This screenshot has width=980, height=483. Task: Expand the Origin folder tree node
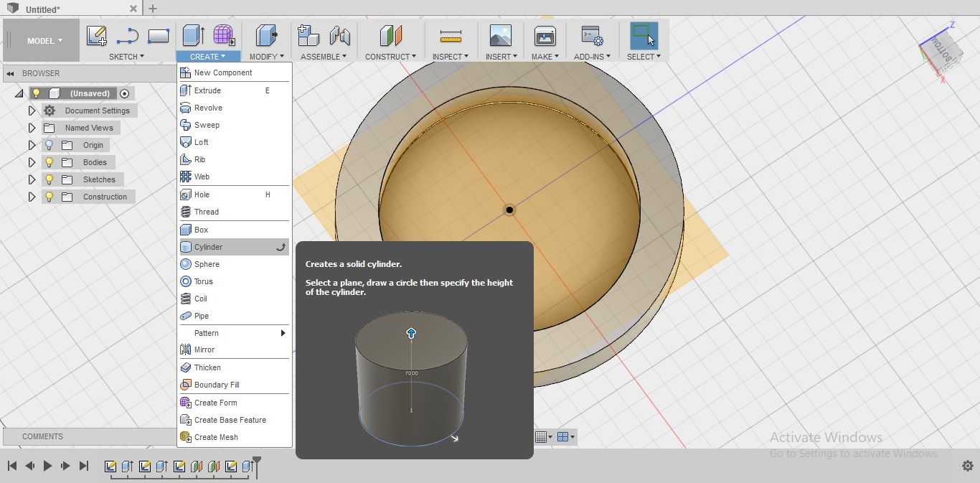32,145
